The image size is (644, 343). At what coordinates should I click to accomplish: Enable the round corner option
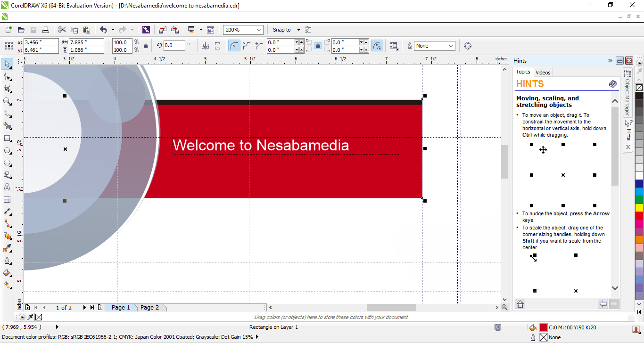234,46
